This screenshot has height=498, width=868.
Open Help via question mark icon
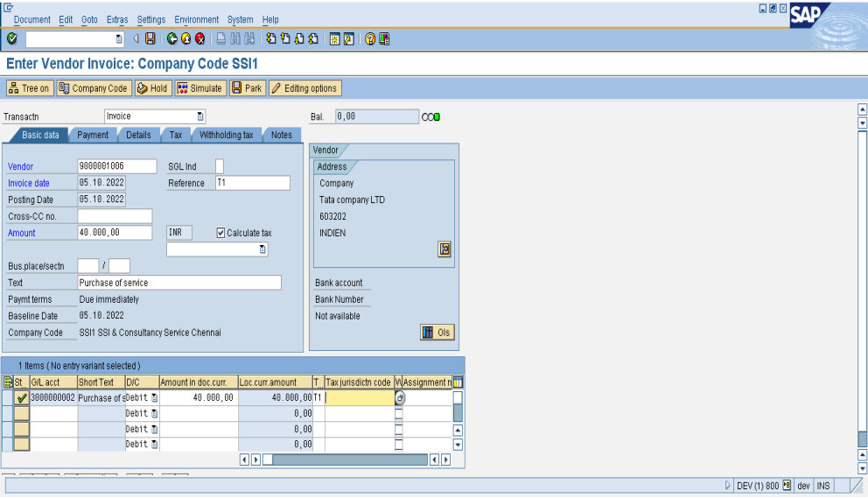pyautogui.click(x=370, y=39)
